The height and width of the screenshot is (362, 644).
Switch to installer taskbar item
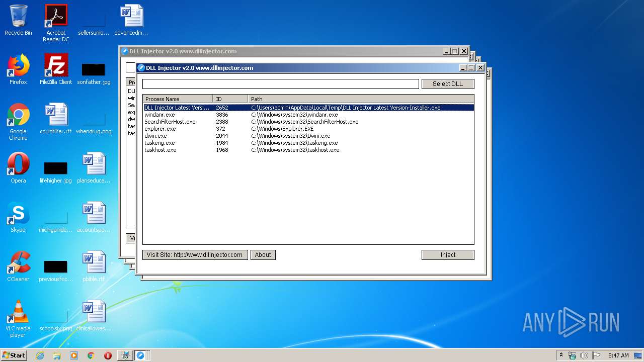click(125, 355)
